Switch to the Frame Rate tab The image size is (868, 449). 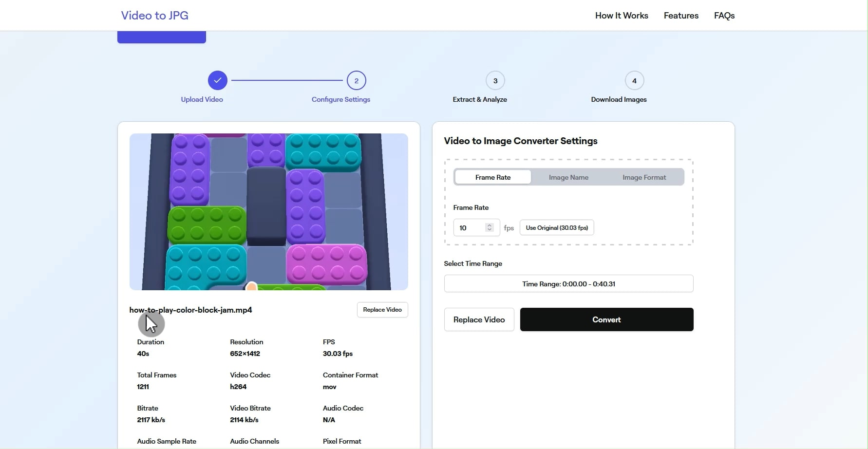tap(493, 177)
